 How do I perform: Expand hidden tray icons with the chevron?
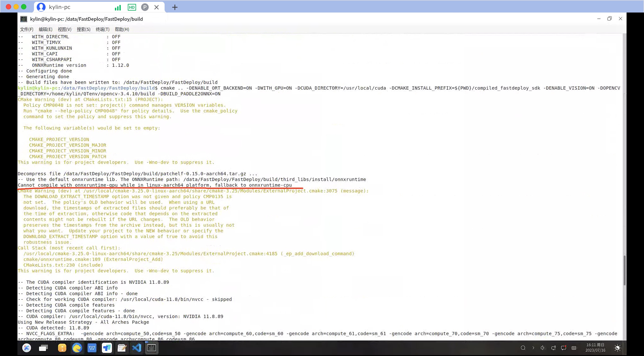(x=534, y=348)
